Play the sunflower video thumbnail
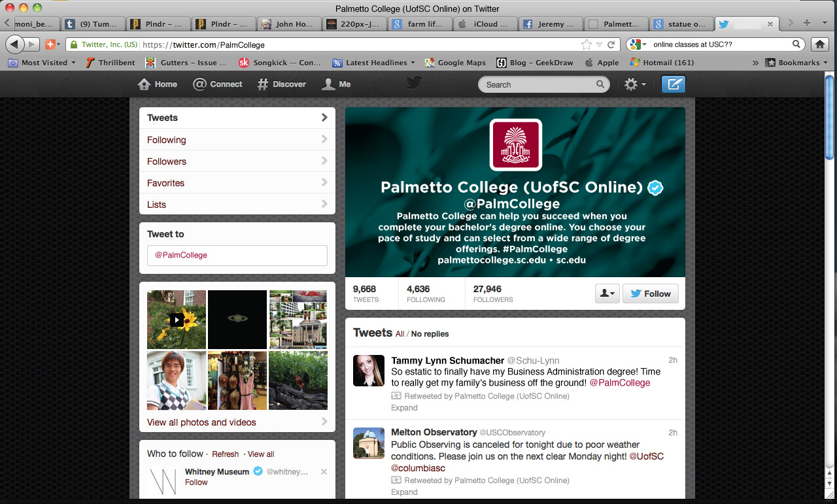Image resolution: width=837 pixels, height=504 pixels. click(x=177, y=320)
